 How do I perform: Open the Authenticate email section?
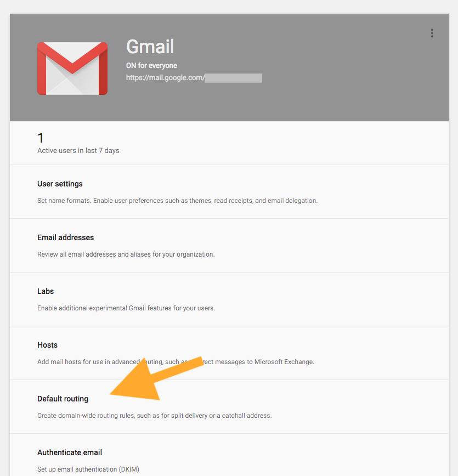point(229,455)
